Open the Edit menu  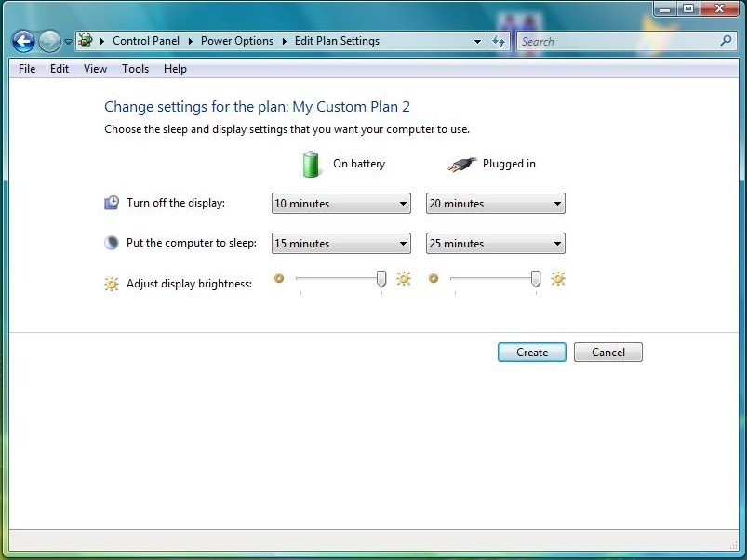[x=60, y=69]
